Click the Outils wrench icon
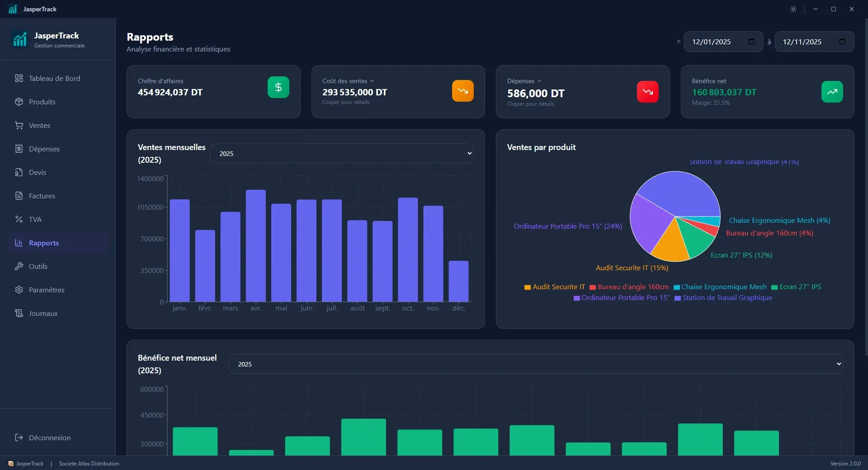The width and height of the screenshot is (868, 470). click(19, 266)
